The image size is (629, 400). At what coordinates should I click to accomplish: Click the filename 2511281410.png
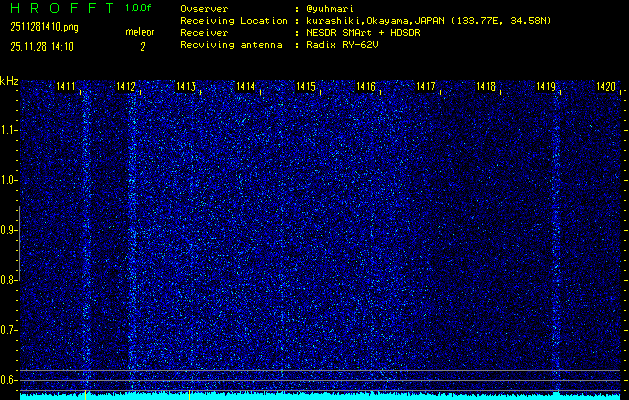coord(45,27)
